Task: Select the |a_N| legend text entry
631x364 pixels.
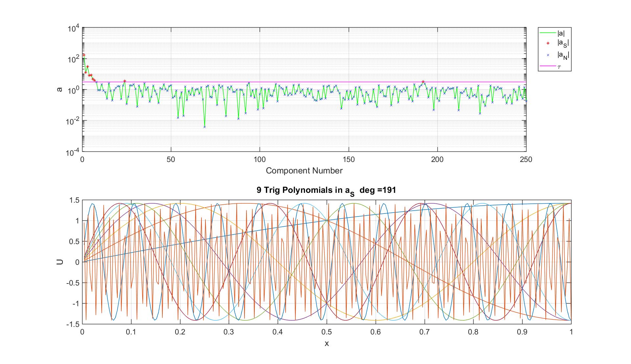Action: pos(563,55)
